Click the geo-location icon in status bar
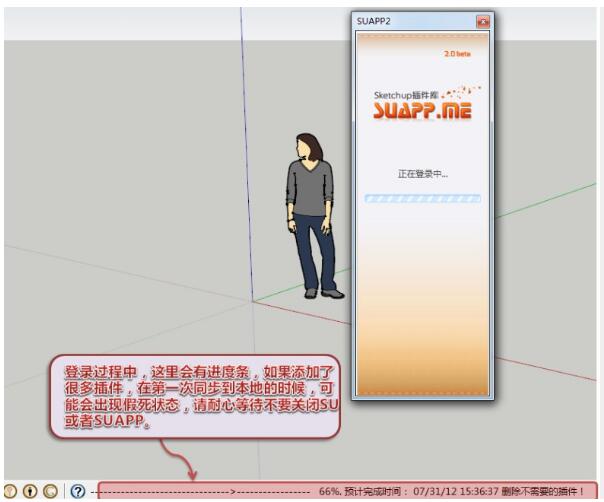The height and width of the screenshot is (502, 604). [10, 491]
